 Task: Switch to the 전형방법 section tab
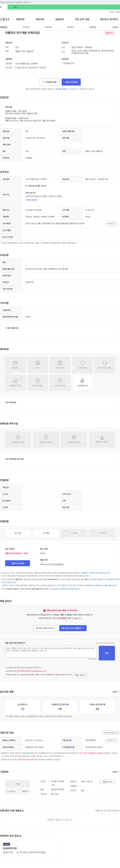[x=93, y=27]
